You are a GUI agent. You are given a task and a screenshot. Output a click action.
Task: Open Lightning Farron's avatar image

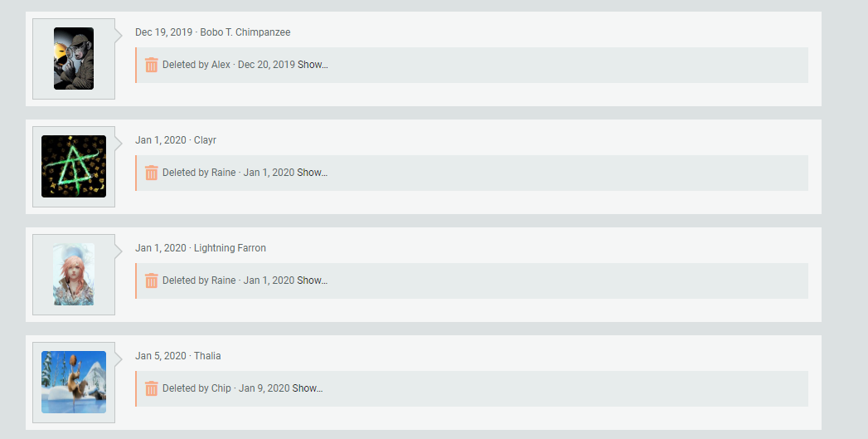point(74,274)
